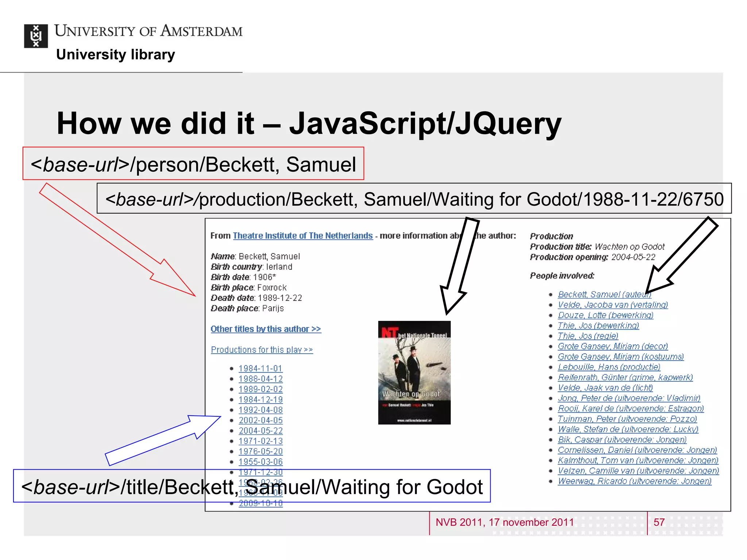Open the 1992-04-08 production date
Screen dimensions: 747x560
point(261,410)
